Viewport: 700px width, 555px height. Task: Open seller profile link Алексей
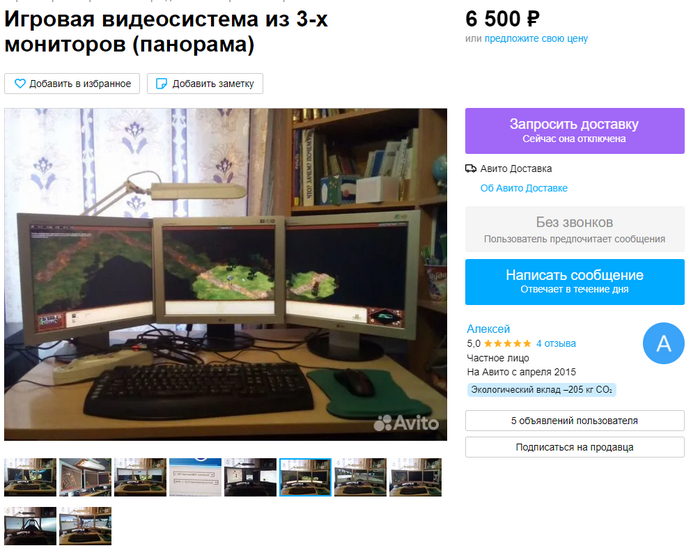488,329
